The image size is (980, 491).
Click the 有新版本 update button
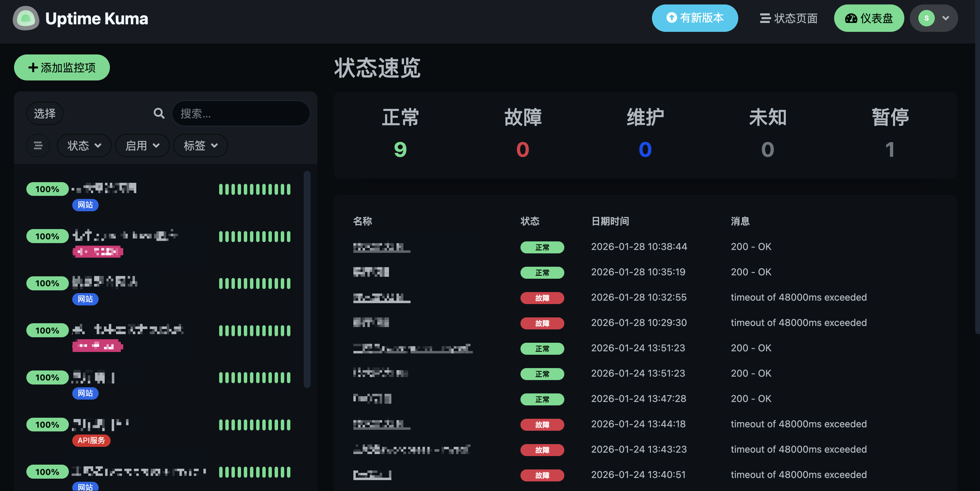(x=695, y=18)
